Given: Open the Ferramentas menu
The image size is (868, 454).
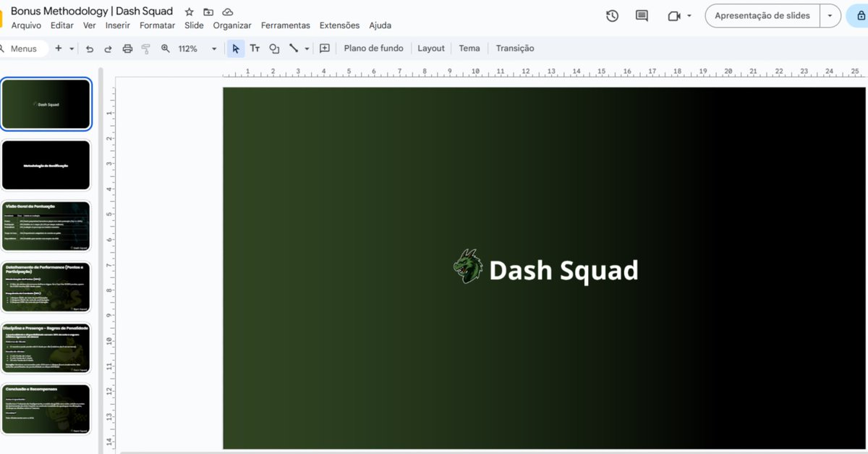Looking at the screenshot, I should pos(285,25).
